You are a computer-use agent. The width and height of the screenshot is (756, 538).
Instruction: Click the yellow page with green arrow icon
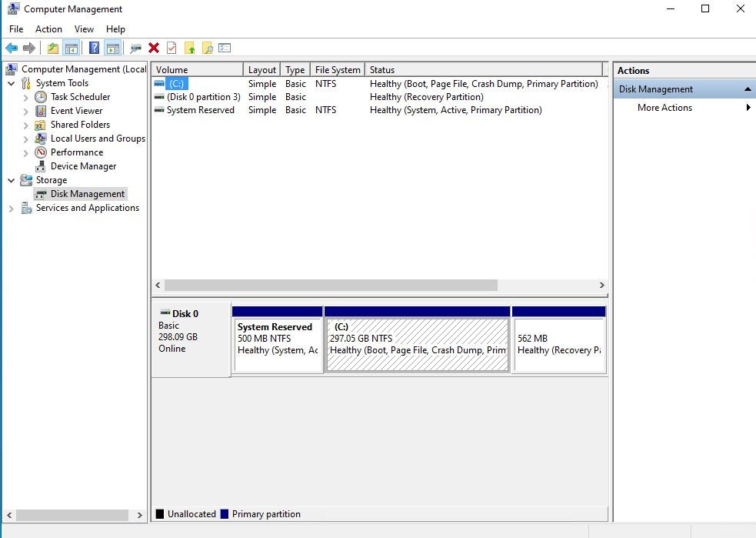pos(189,48)
